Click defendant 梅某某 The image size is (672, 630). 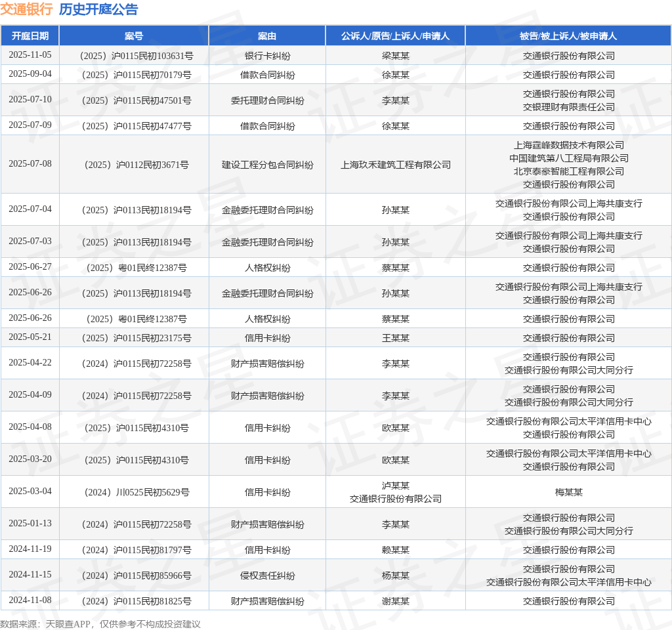(569, 492)
